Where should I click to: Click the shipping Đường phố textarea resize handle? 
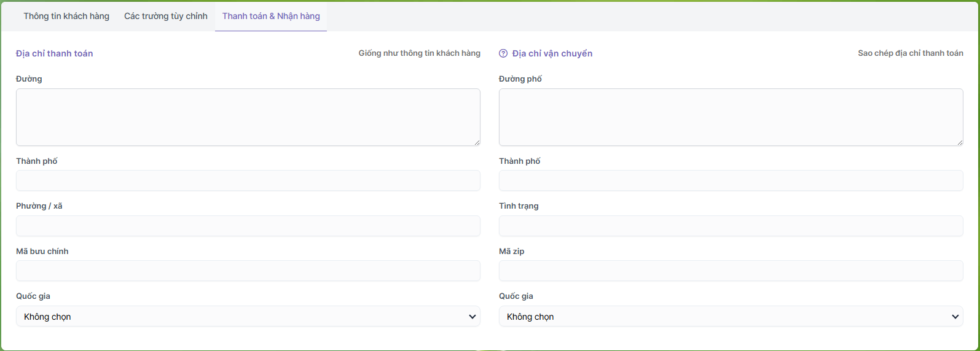(x=959, y=142)
